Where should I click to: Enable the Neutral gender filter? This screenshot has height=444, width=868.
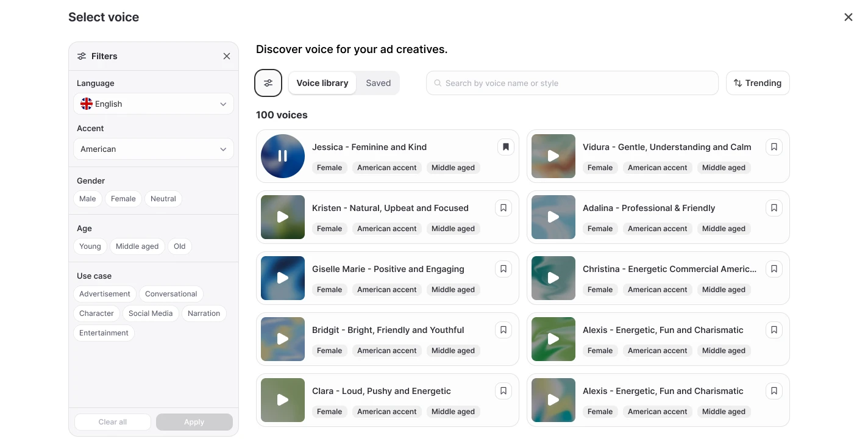(x=163, y=199)
